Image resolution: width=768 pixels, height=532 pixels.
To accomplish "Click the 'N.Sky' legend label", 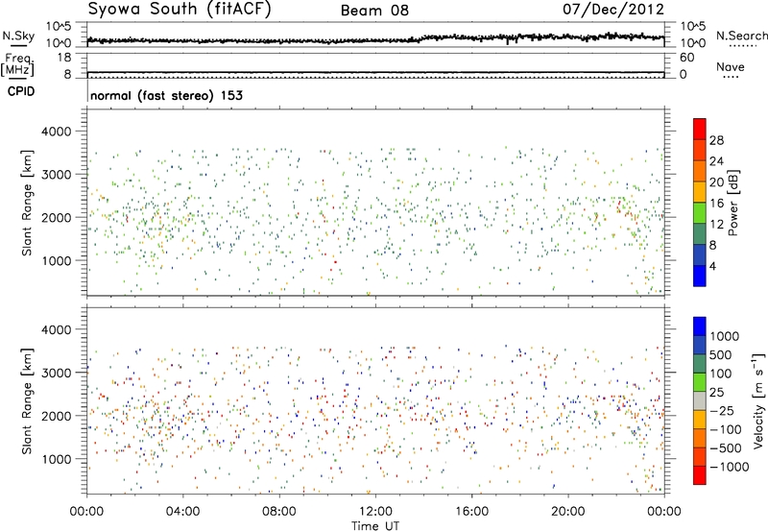I will [18, 36].
